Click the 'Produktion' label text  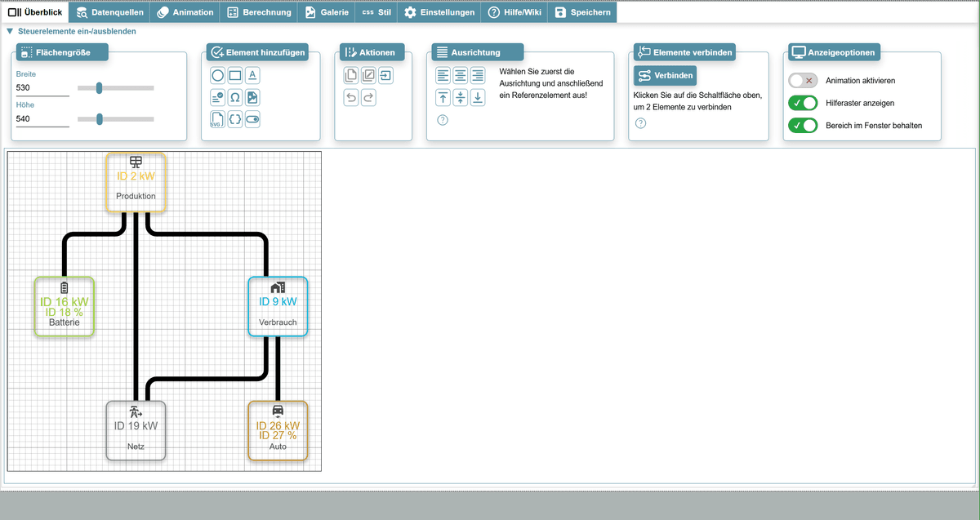(136, 196)
